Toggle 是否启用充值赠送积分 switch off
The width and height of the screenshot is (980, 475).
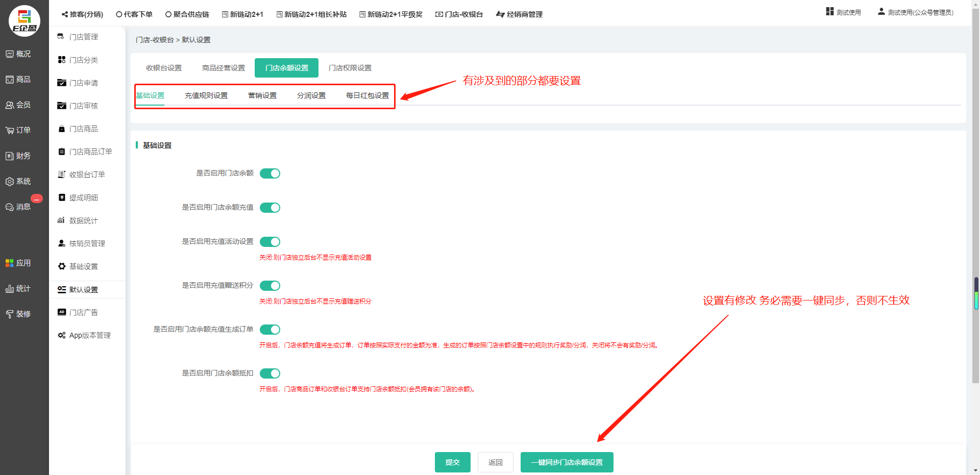[x=270, y=286]
